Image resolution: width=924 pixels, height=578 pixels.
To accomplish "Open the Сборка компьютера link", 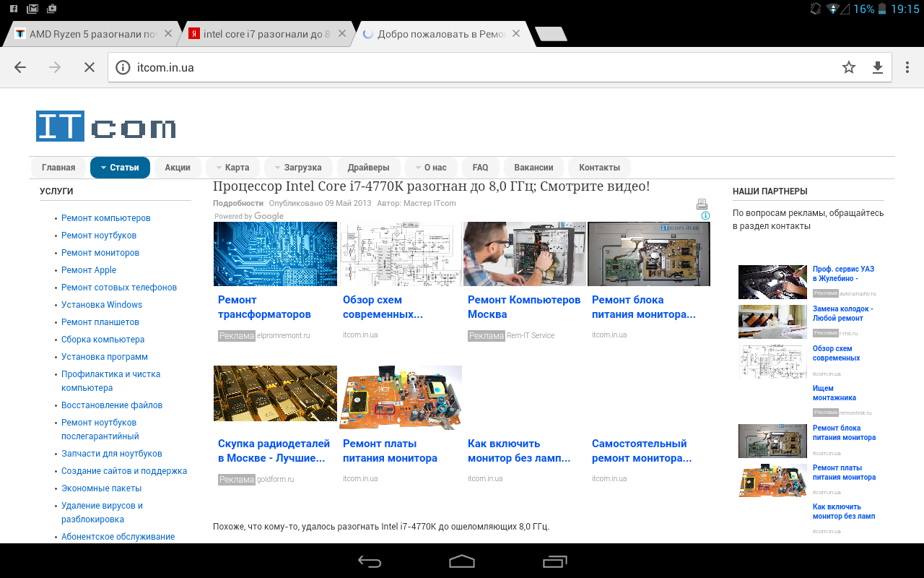I will pyautogui.click(x=103, y=340).
